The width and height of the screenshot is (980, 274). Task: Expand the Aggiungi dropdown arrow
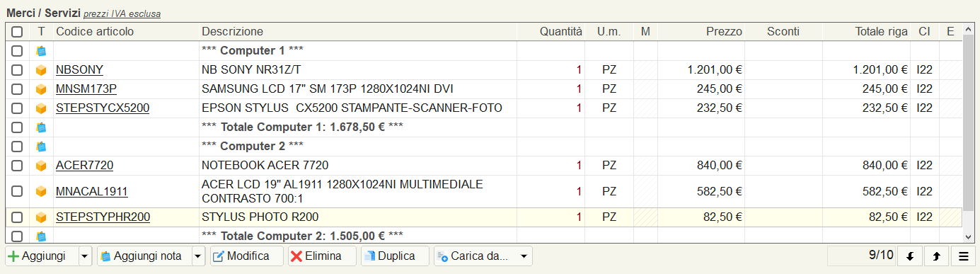coord(85,256)
